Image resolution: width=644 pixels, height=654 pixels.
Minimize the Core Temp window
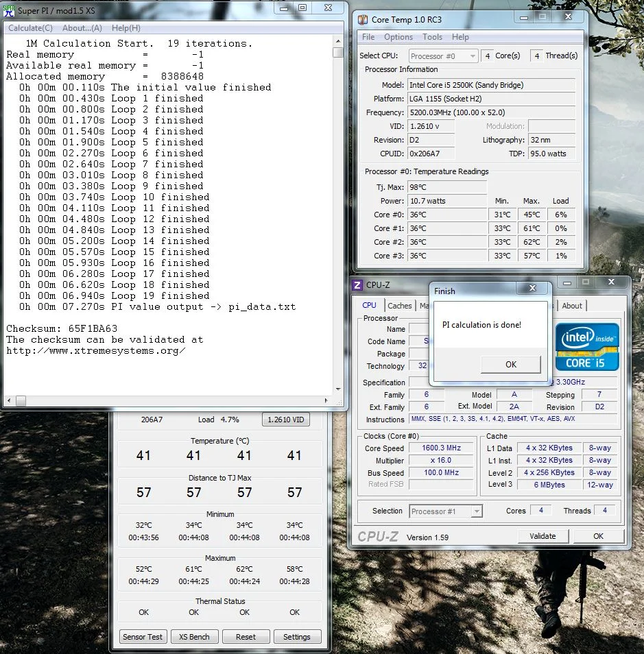coord(524,17)
